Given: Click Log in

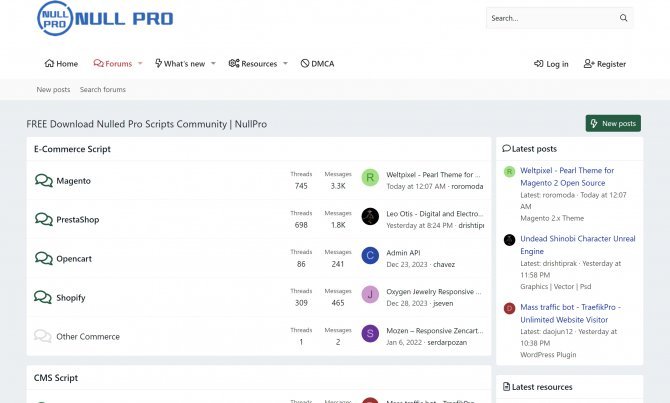Looking at the screenshot, I should point(551,64).
